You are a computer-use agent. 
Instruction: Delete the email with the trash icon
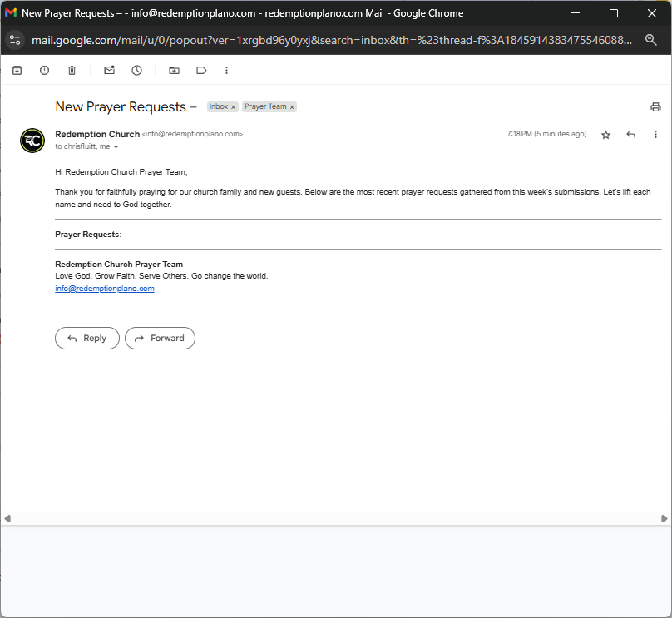click(72, 71)
